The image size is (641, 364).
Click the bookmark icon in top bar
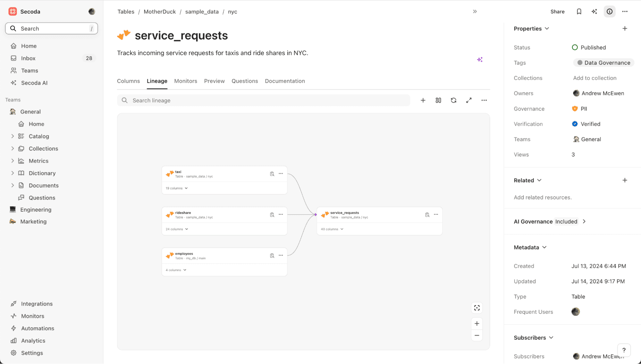pyautogui.click(x=579, y=12)
